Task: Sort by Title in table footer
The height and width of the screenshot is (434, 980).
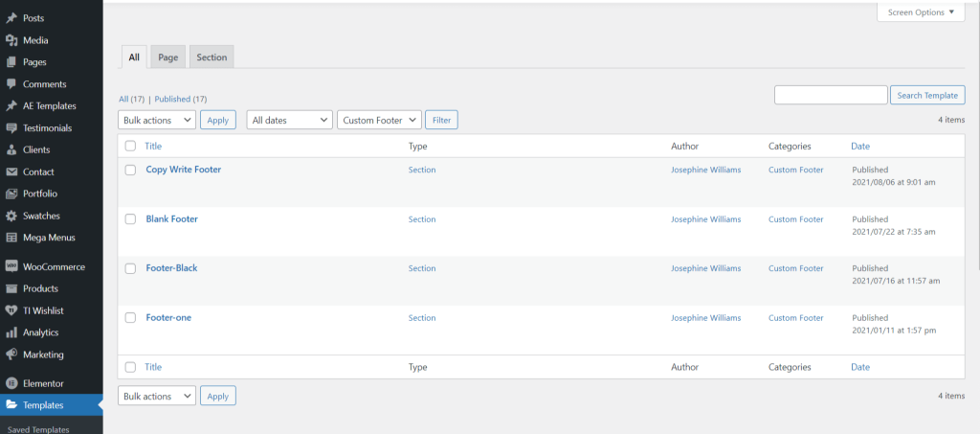Action: [x=153, y=367]
